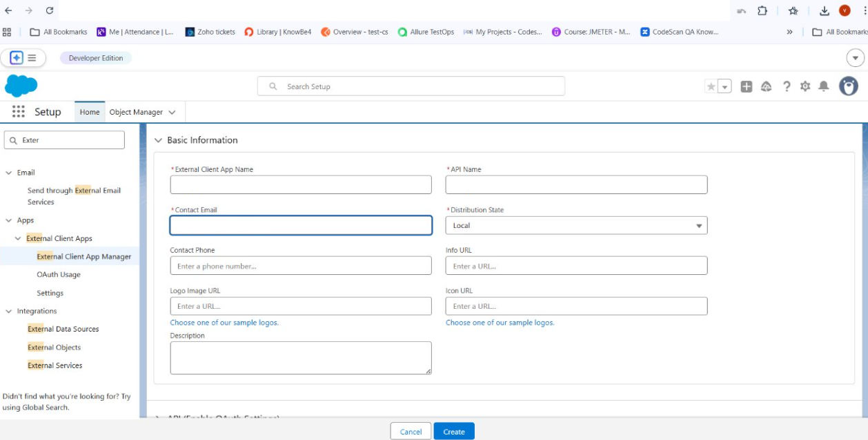Click the Favorites star icon

[711, 86]
